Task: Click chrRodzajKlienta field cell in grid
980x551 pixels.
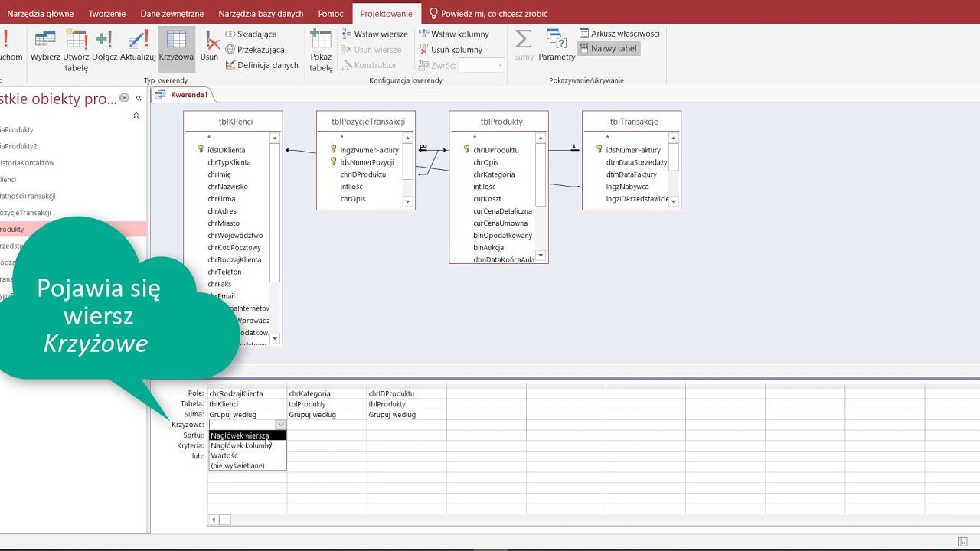Action: pos(247,393)
